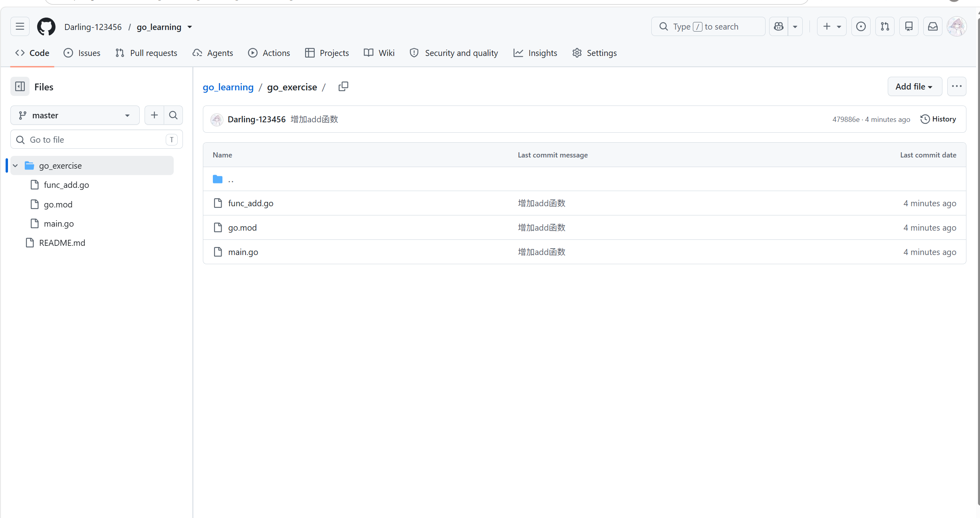Open the user avatar menu
Screen dimensions: 980x518
coord(957,27)
